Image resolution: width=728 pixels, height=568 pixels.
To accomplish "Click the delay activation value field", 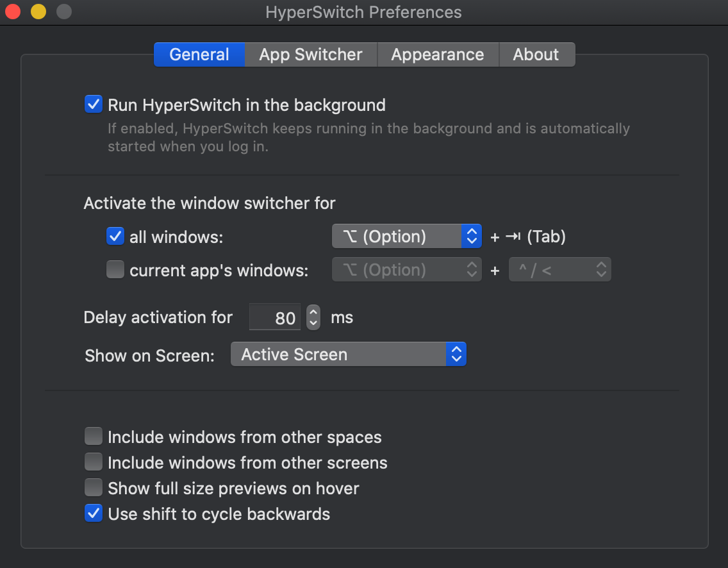I will [x=275, y=317].
